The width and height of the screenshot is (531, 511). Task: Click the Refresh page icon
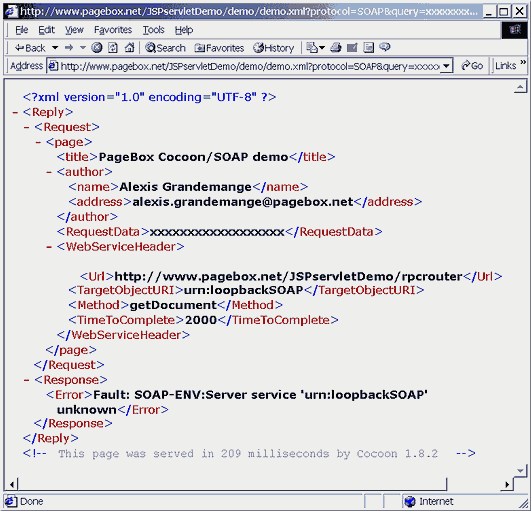tap(113, 48)
